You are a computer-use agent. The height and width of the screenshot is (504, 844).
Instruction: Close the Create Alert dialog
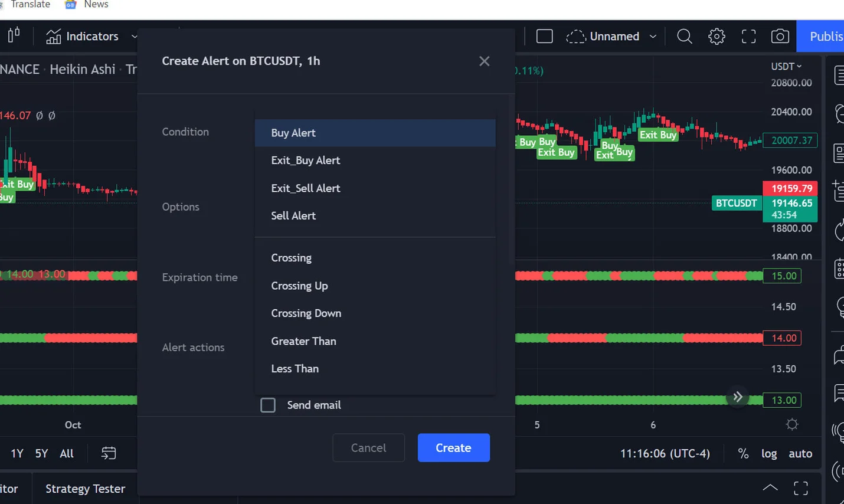[485, 61]
